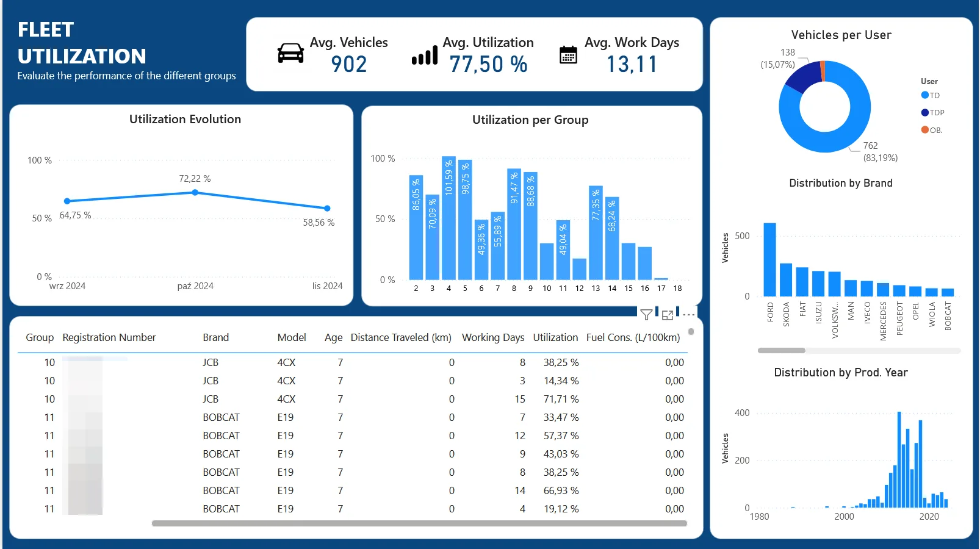Screen dimensions: 980x549
Task: Select the ISUZU bar in brand chart
Action: coord(818,284)
